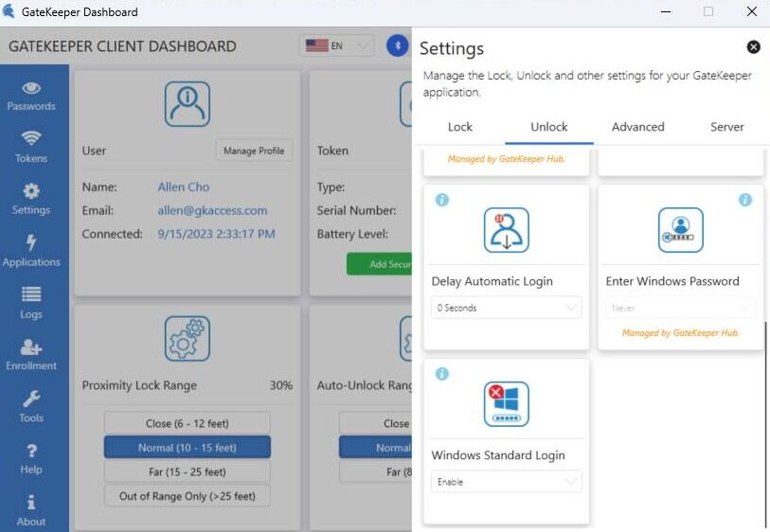This screenshot has width=770, height=532.
Task: Click the Allen Cho name value
Action: [x=183, y=187]
